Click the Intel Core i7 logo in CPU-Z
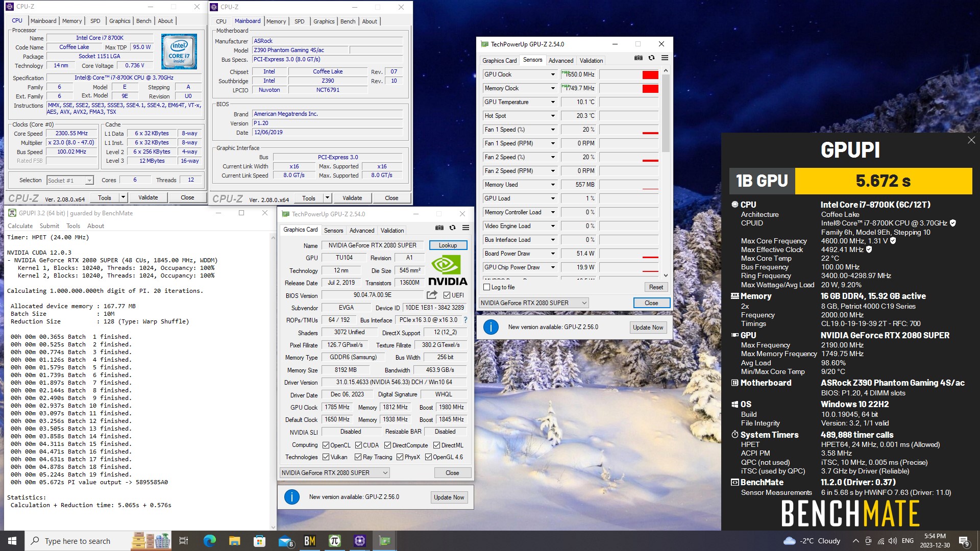Viewport: 980px width, 551px height. (179, 52)
